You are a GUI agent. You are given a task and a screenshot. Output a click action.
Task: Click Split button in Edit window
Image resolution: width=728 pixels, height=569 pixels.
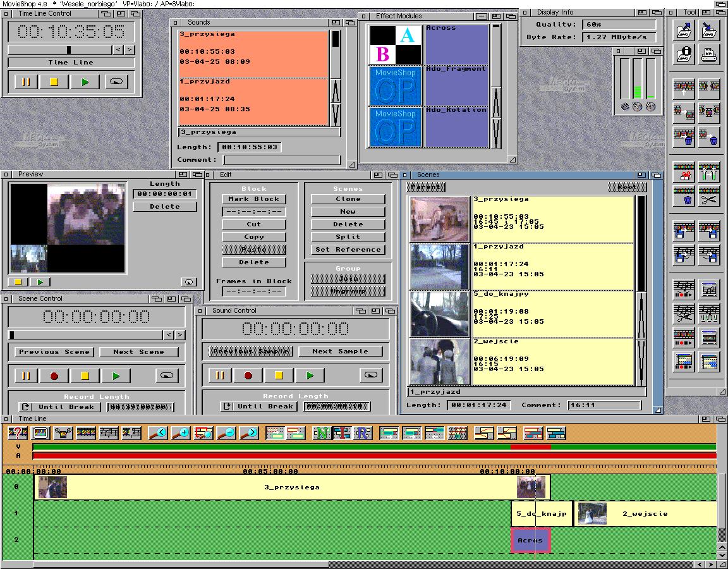(348, 237)
